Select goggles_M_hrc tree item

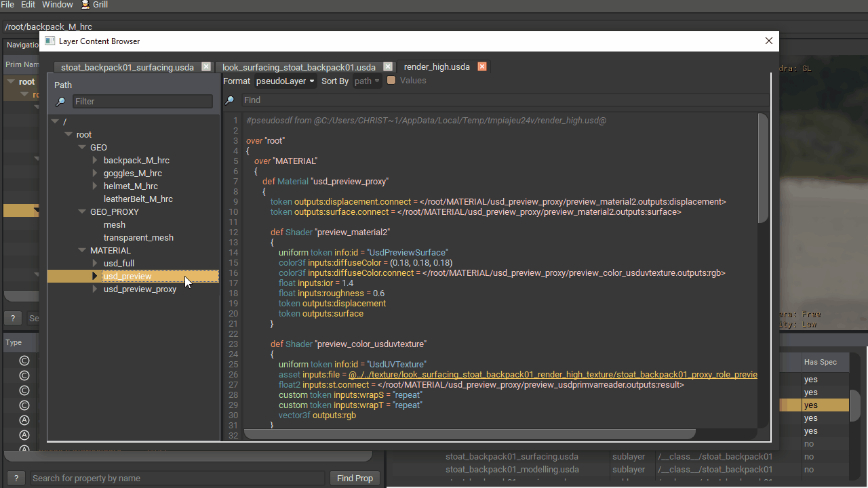(x=132, y=174)
